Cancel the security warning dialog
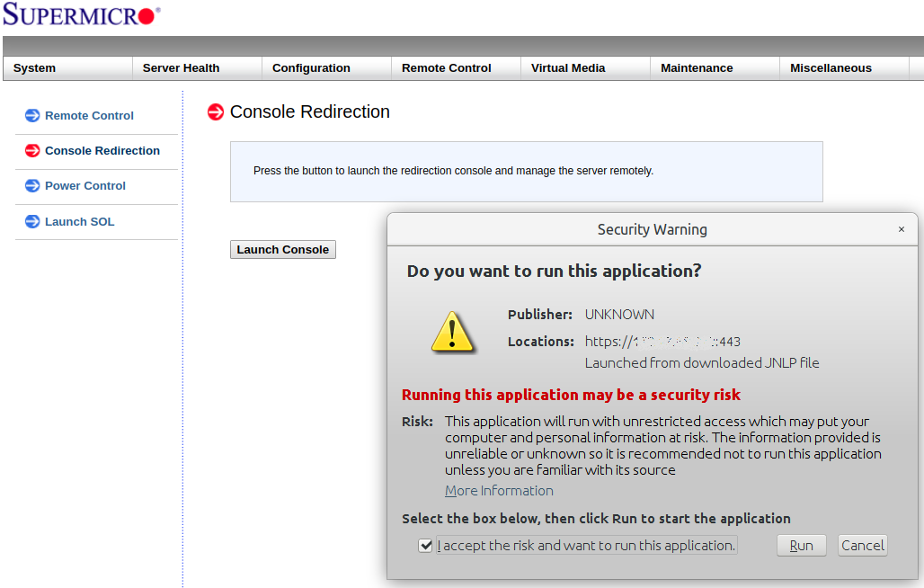Image resolution: width=924 pixels, height=588 pixels. point(863,546)
